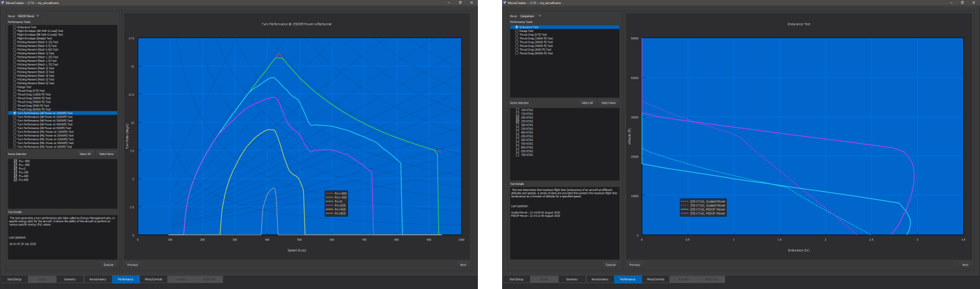Enable the 150 KTAS series checkbox
The height and width of the screenshot is (289, 980).
(x=517, y=114)
